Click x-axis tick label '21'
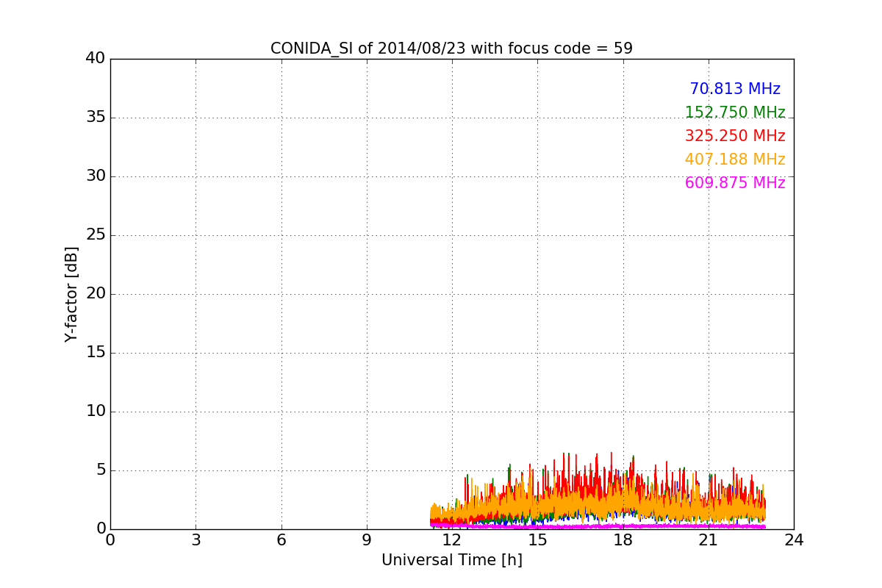 pyautogui.click(x=709, y=540)
